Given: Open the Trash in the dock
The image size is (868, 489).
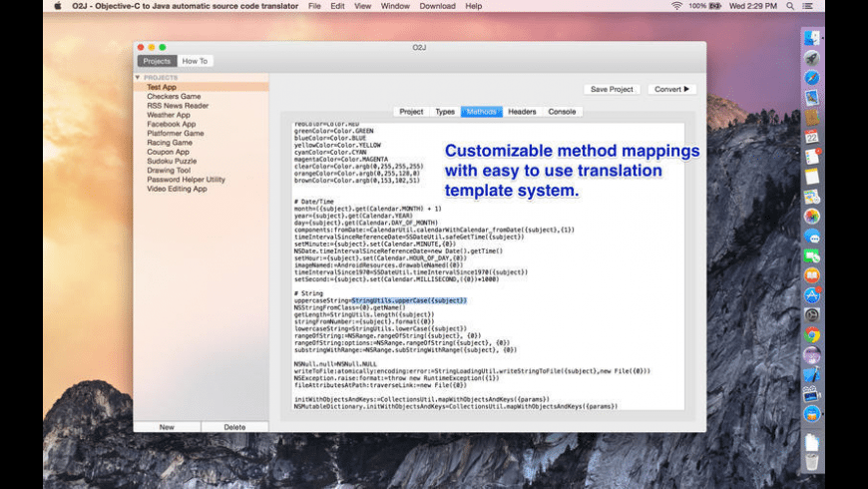Looking at the screenshot, I should click(812, 462).
